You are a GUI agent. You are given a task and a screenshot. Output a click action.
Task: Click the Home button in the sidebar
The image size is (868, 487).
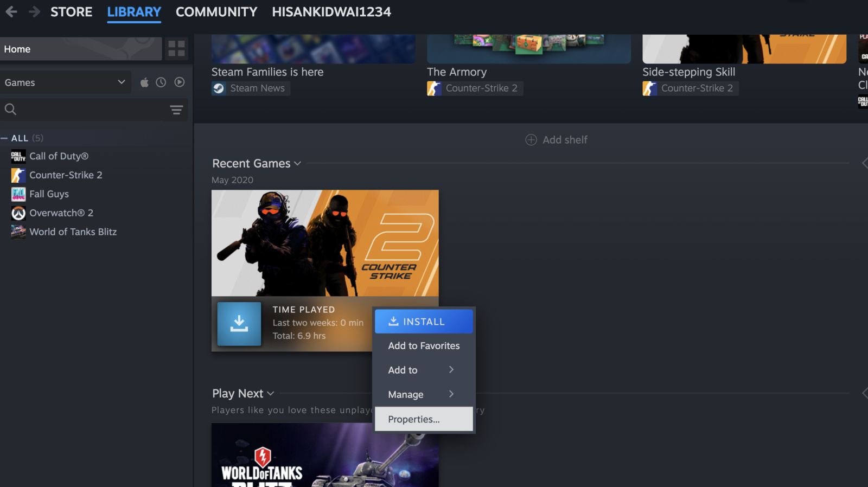(81, 49)
